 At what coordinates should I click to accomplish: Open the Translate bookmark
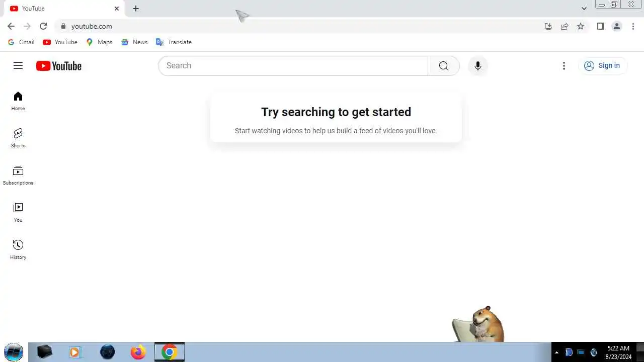(x=174, y=42)
